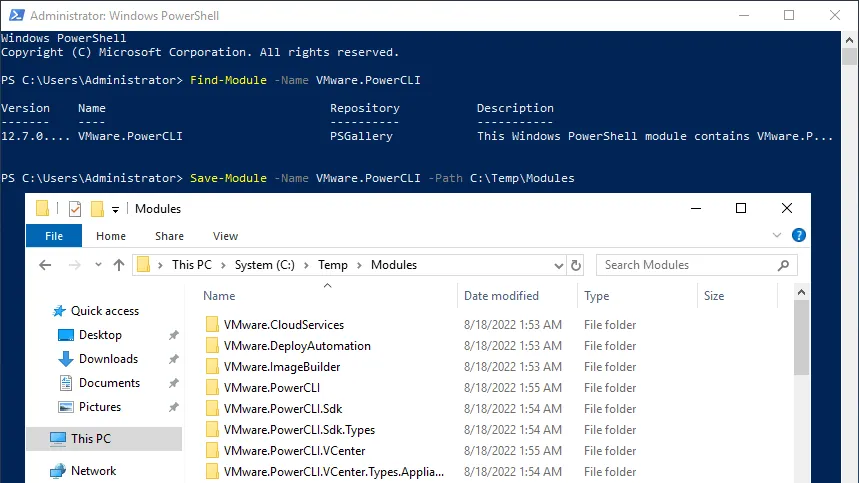Open the Downloads folder in Quick access
Image resolution: width=859 pixels, height=483 pixels.
click(x=108, y=359)
